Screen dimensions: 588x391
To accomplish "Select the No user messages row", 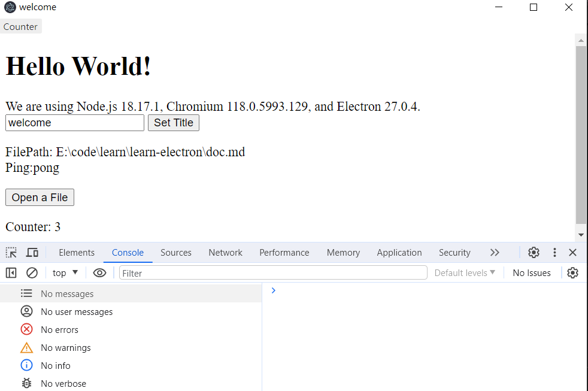I will 131,311.
